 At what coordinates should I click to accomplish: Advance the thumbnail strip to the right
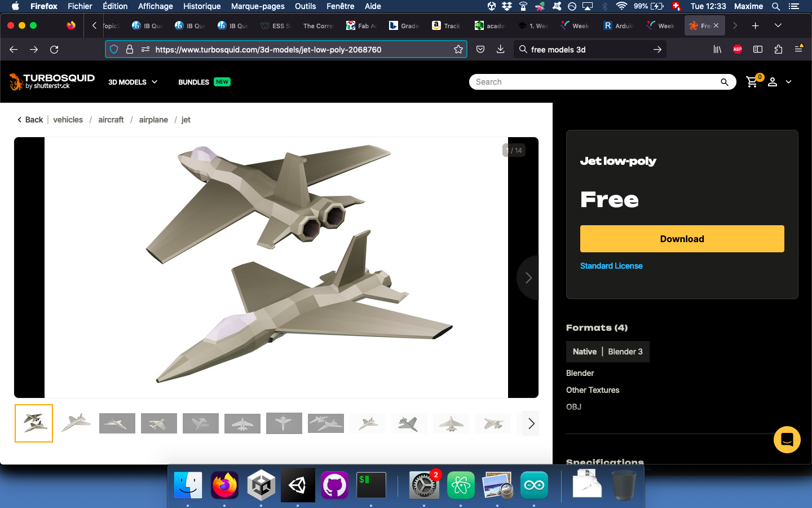click(x=531, y=423)
